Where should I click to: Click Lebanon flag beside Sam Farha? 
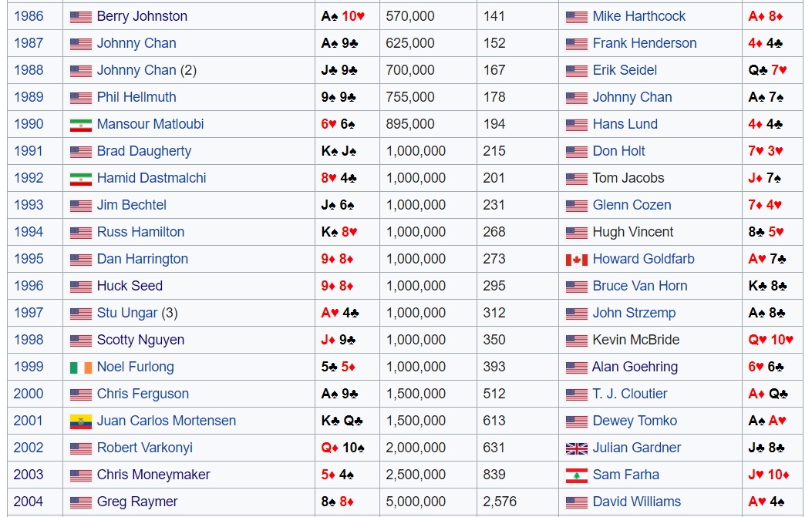click(x=576, y=475)
